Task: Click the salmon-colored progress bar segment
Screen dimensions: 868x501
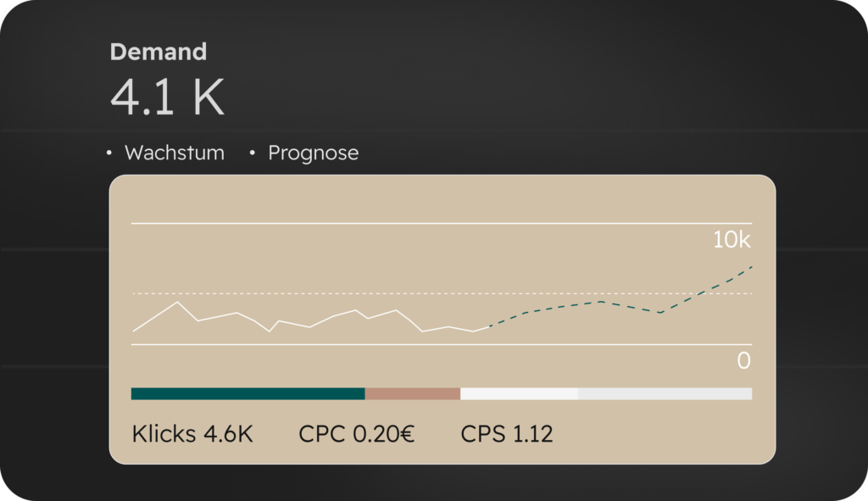Action: [x=413, y=393]
